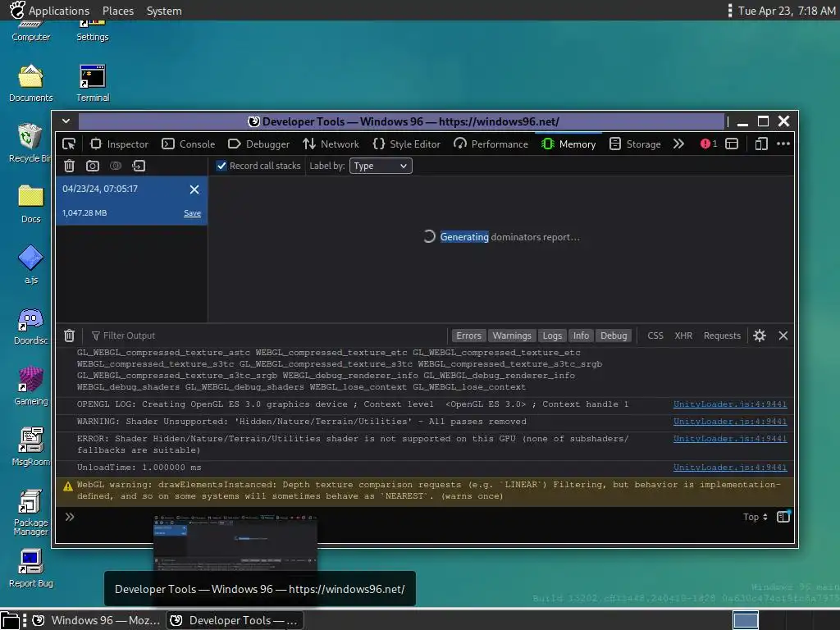Open console settings gear icon
Image resolution: width=840 pixels, height=630 pixels.
pos(760,336)
